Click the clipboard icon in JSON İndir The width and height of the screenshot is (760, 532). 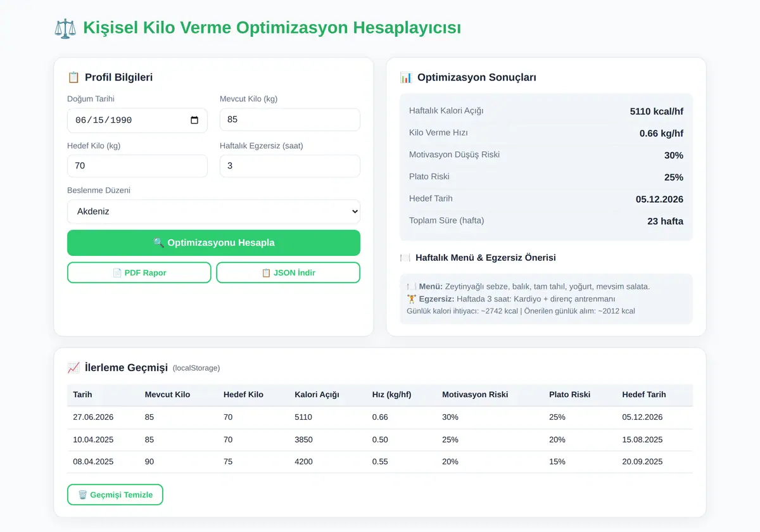pyautogui.click(x=266, y=273)
